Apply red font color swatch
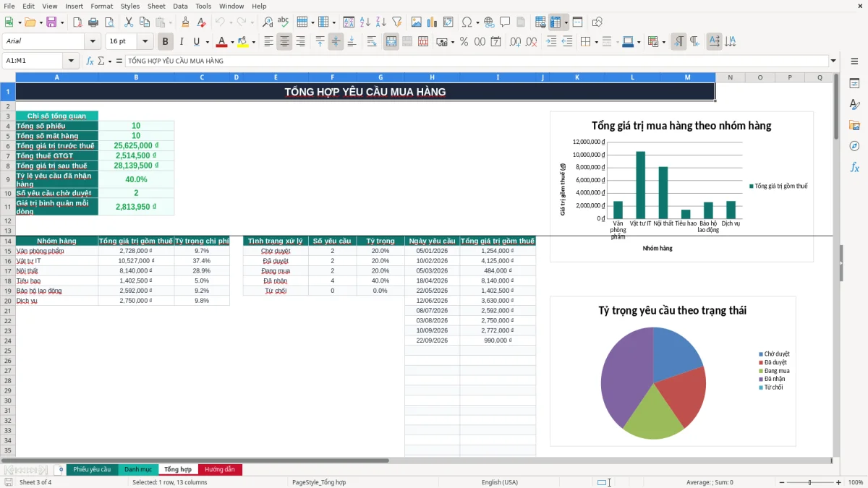The height and width of the screenshot is (488, 868). coord(221,42)
